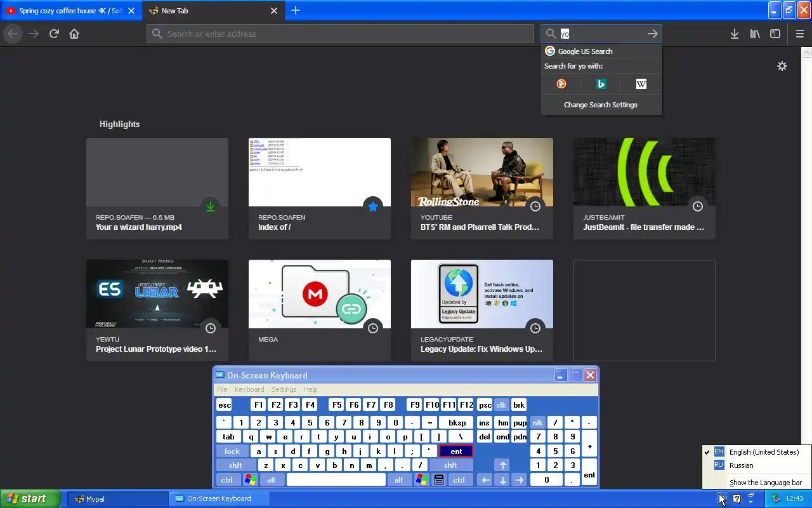Toggle the left shft key
The width and height of the screenshot is (812, 508).
tap(235, 465)
